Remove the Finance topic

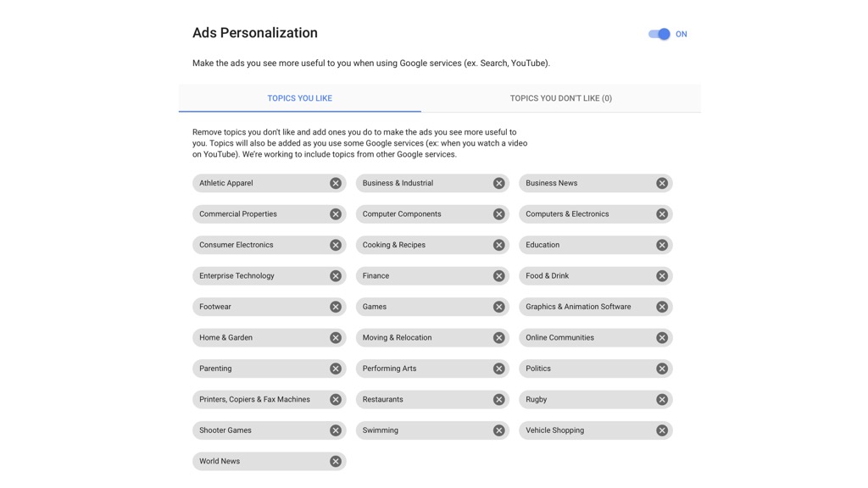(x=498, y=276)
